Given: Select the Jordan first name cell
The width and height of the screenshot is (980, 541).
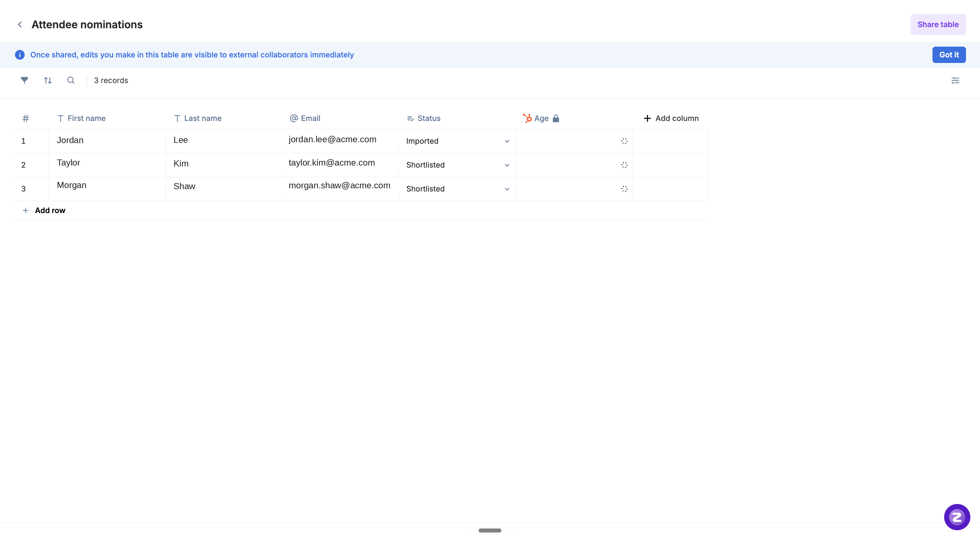Looking at the screenshot, I should pyautogui.click(x=107, y=141).
